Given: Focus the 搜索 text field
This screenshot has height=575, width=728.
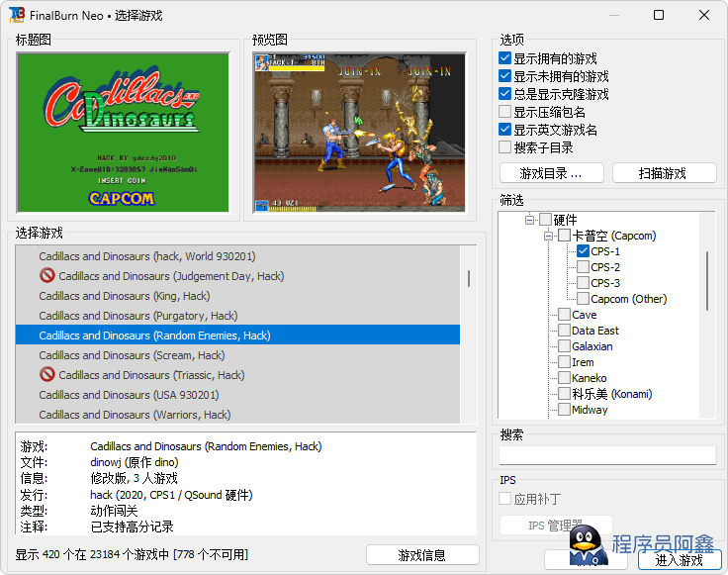Looking at the screenshot, I should click(607, 455).
